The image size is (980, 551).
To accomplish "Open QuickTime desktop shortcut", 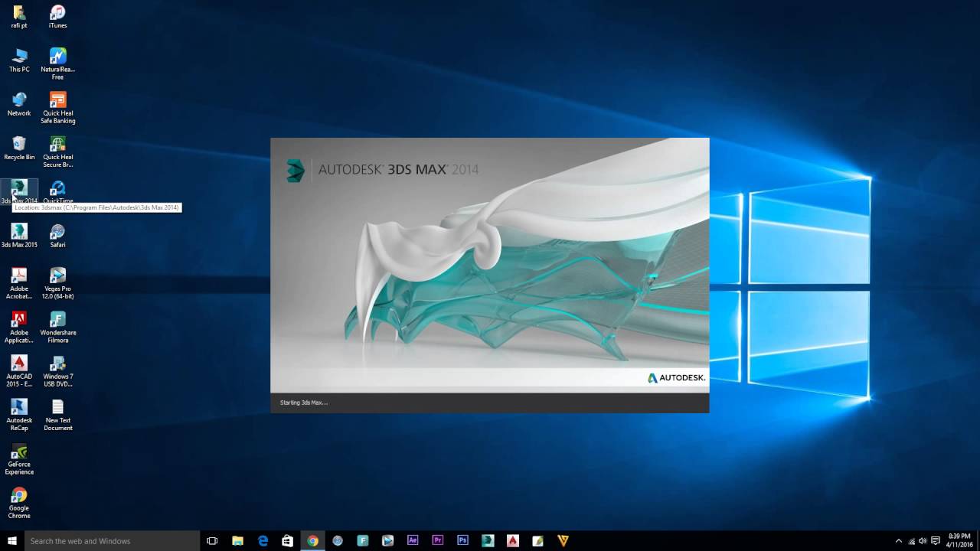I will [x=57, y=192].
